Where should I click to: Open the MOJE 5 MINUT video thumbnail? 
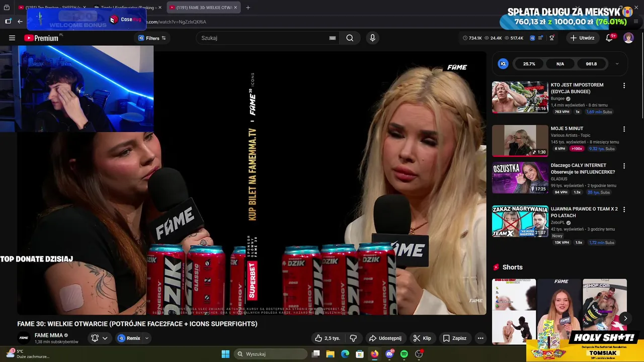pyautogui.click(x=520, y=141)
